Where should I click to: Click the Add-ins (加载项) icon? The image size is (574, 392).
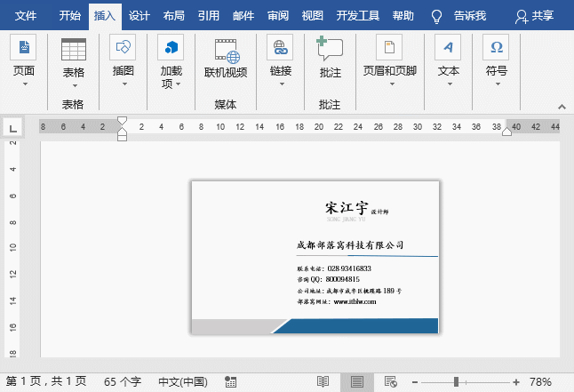click(171, 48)
